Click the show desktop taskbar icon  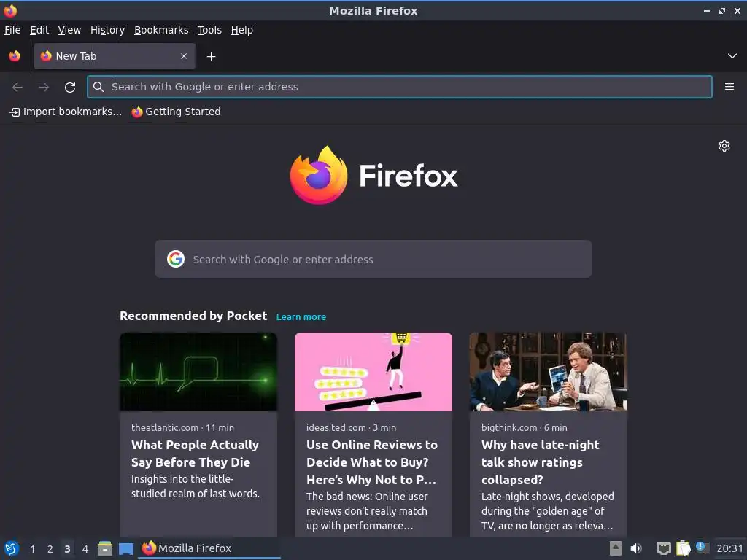126,549
